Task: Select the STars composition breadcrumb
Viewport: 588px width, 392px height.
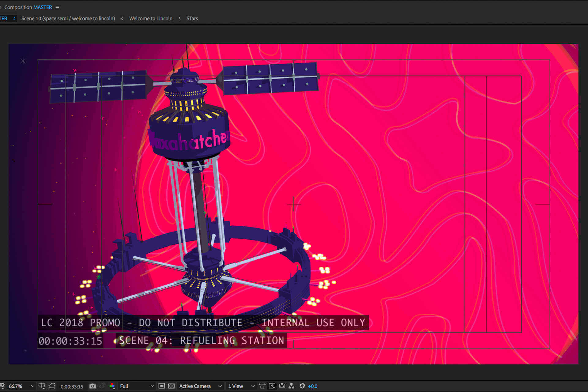Action: click(x=192, y=18)
